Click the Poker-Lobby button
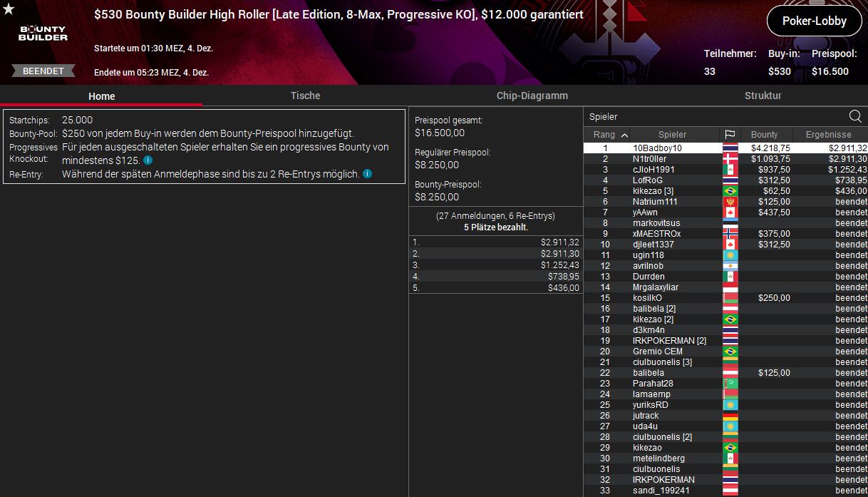This screenshot has width=868, height=497. point(814,21)
